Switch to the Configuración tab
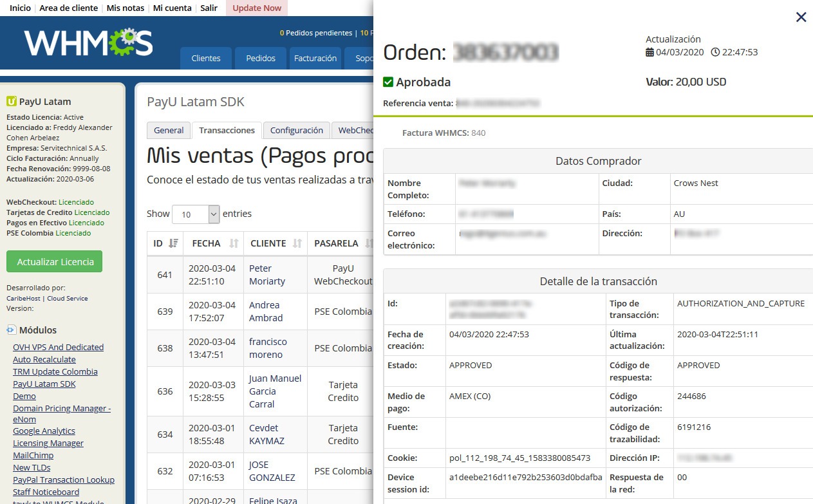Screen dimensions: 813x504 pos(297,130)
